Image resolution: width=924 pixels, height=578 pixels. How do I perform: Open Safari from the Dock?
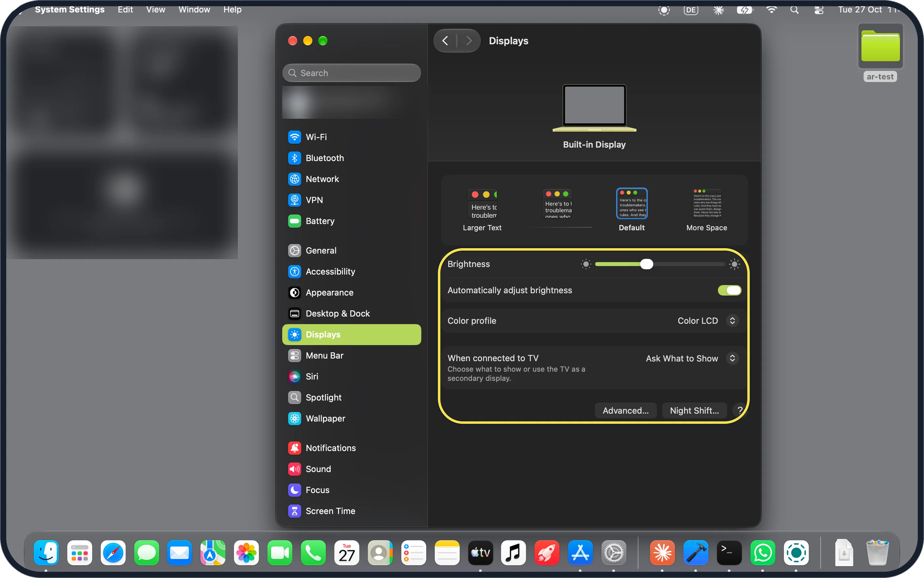pos(113,552)
